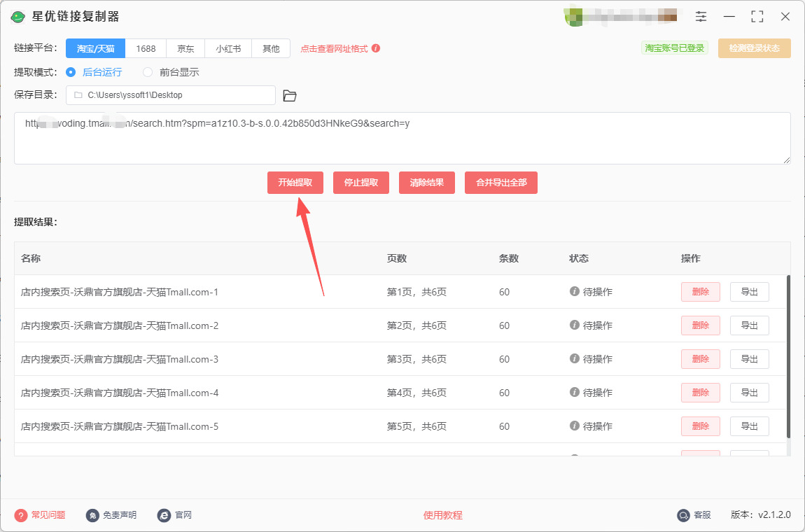The height and width of the screenshot is (532, 805).
Task: Switch to 淘宝/天猫 platform tab
Action: click(x=95, y=49)
